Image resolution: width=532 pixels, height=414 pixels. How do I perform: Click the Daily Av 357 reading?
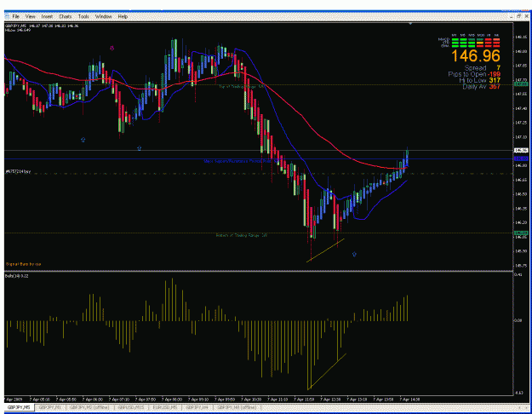coord(481,87)
